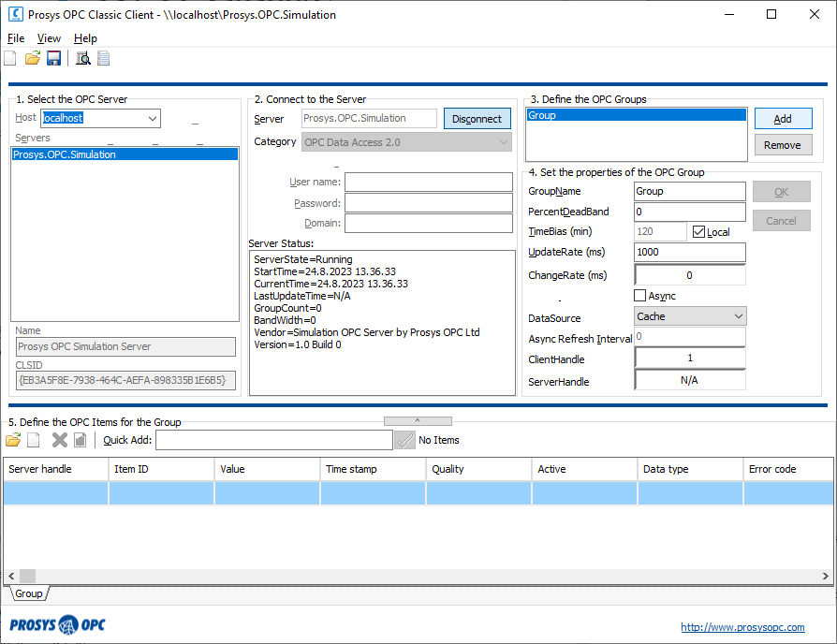
Task: Open a saved configuration with the top folder icon
Action: tap(33, 58)
